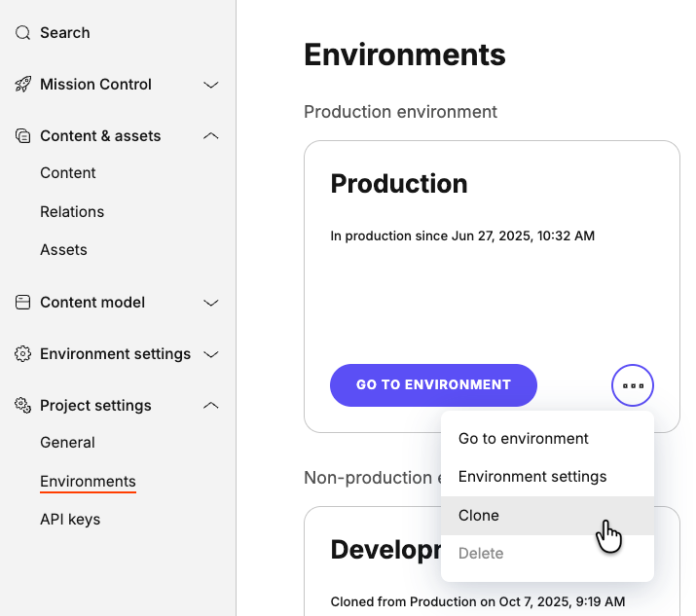The height and width of the screenshot is (616, 696).
Task: Open the Environments sidebar link
Action: pos(88,481)
